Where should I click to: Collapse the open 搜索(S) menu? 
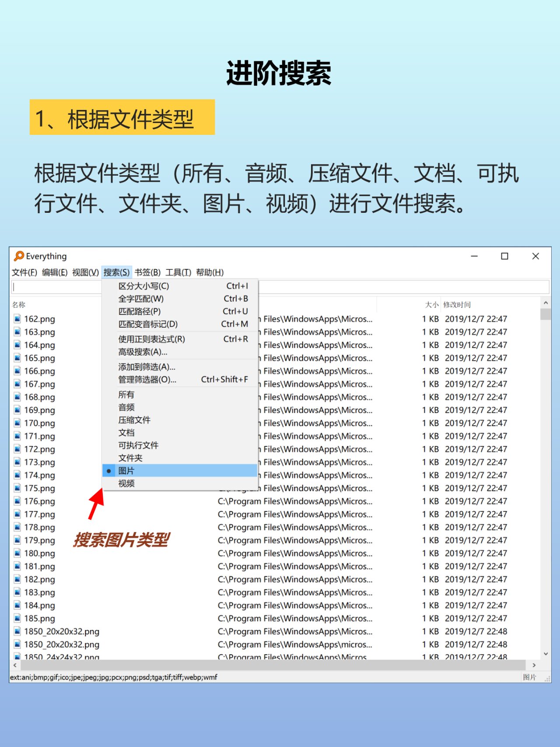(116, 272)
